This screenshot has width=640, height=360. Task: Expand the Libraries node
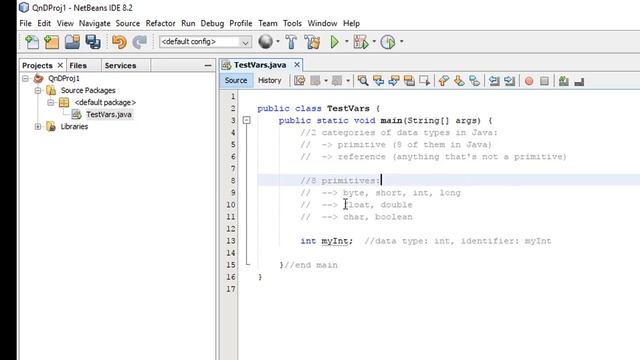(x=38, y=127)
